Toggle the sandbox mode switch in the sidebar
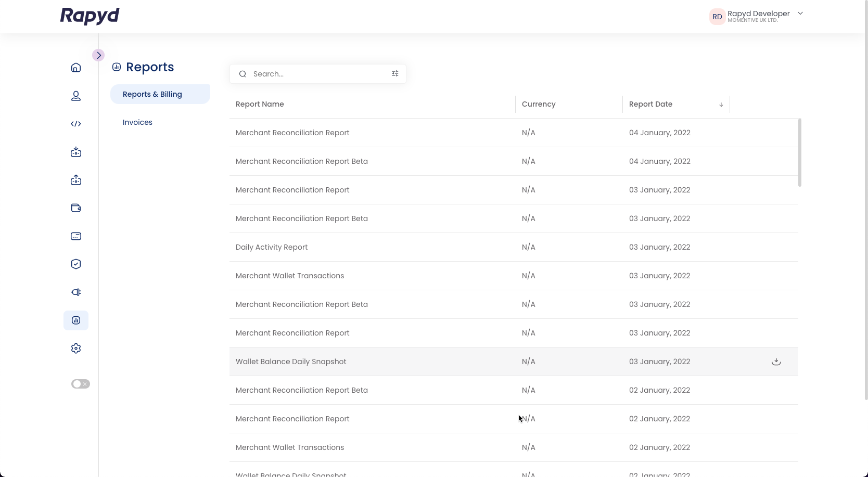Image resolution: width=868 pixels, height=477 pixels. 81,384
